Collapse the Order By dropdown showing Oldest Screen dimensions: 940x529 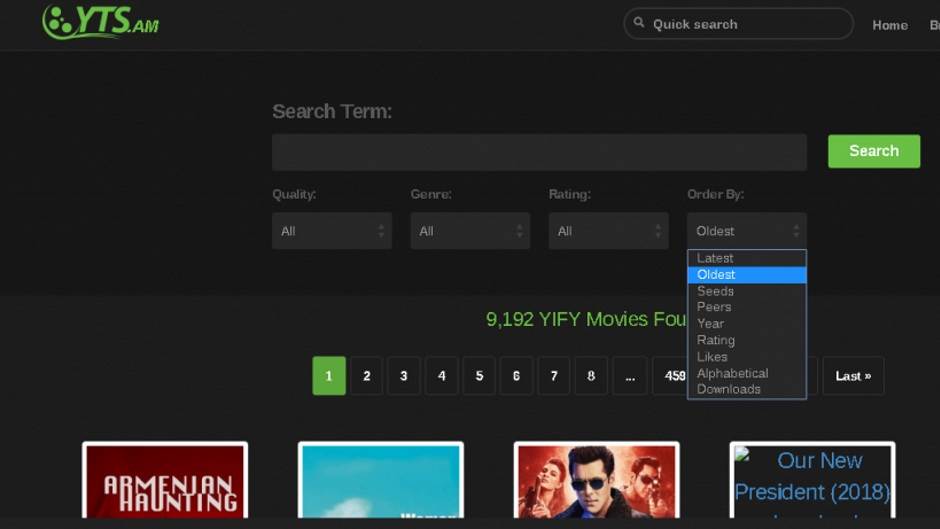point(746,231)
